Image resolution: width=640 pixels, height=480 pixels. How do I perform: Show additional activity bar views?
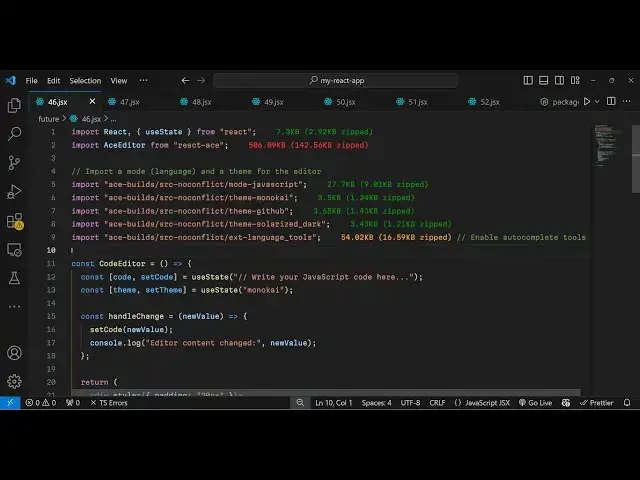tap(14, 306)
